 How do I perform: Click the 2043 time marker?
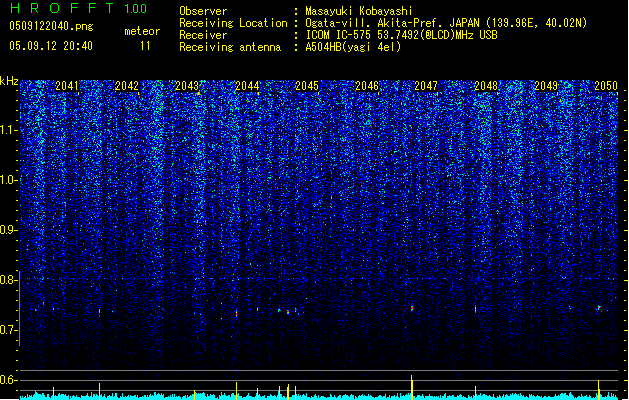tap(187, 86)
